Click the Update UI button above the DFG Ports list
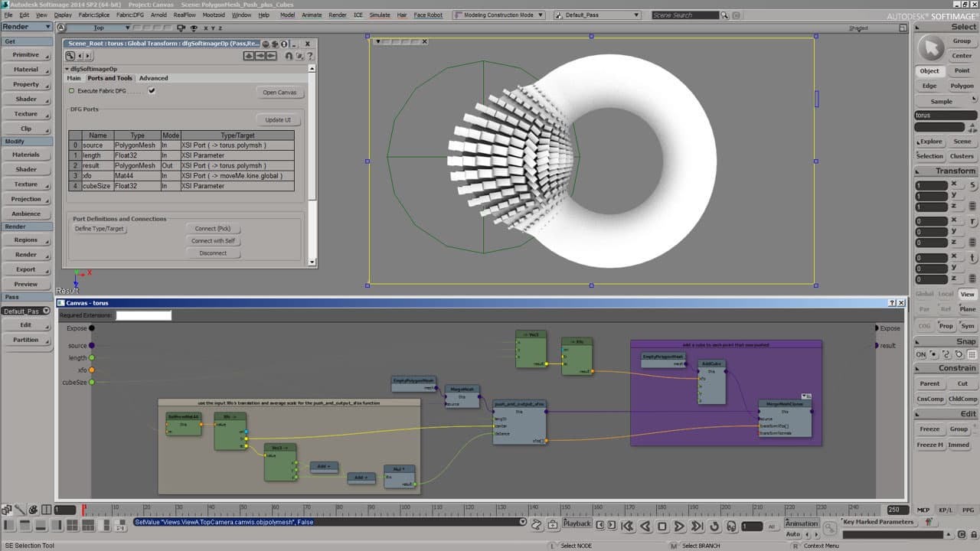This screenshot has height=551, width=980. click(x=279, y=119)
